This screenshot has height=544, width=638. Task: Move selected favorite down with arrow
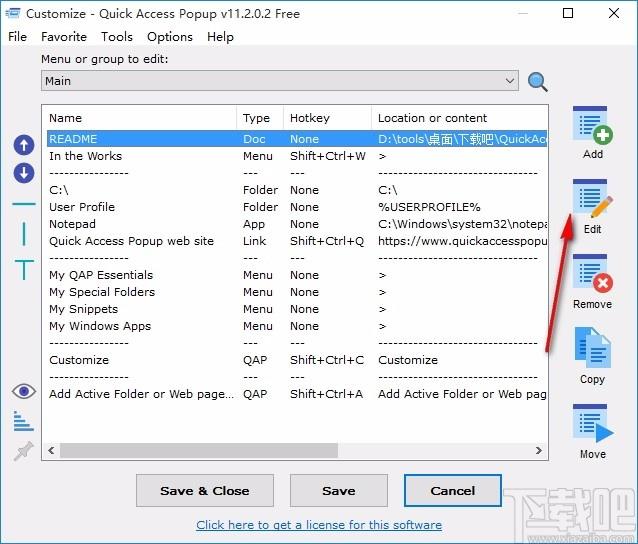point(24,173)
